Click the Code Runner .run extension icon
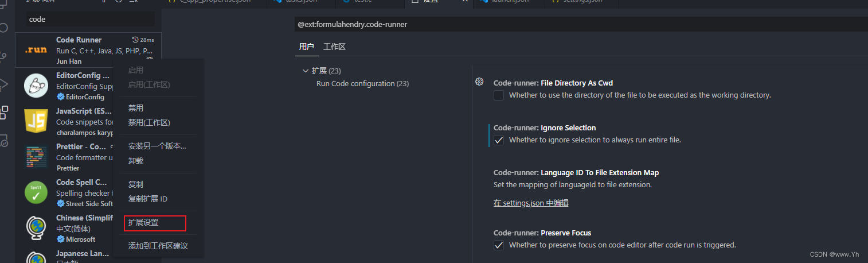The height and width of the screenshot is (263, 868). tap(36, 50)
